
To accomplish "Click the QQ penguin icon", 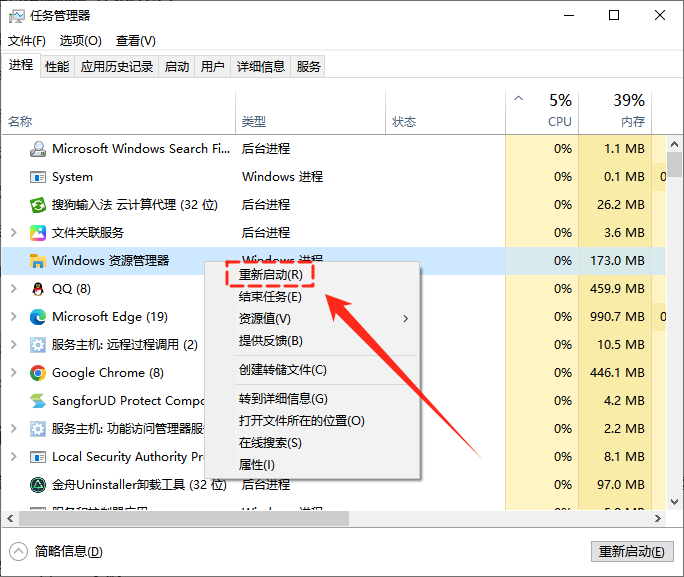I will pyautogui.click(x=38, y=289).
